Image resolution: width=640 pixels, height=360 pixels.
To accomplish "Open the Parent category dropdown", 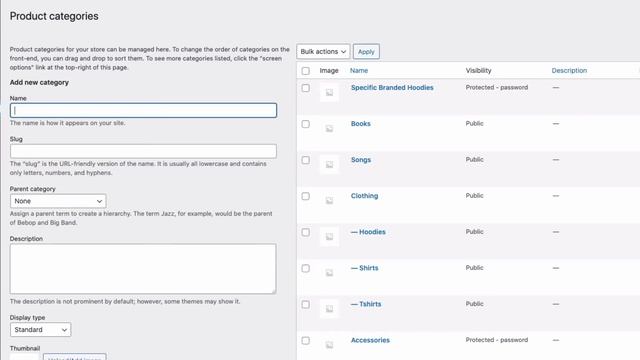I will coord(58,201).
